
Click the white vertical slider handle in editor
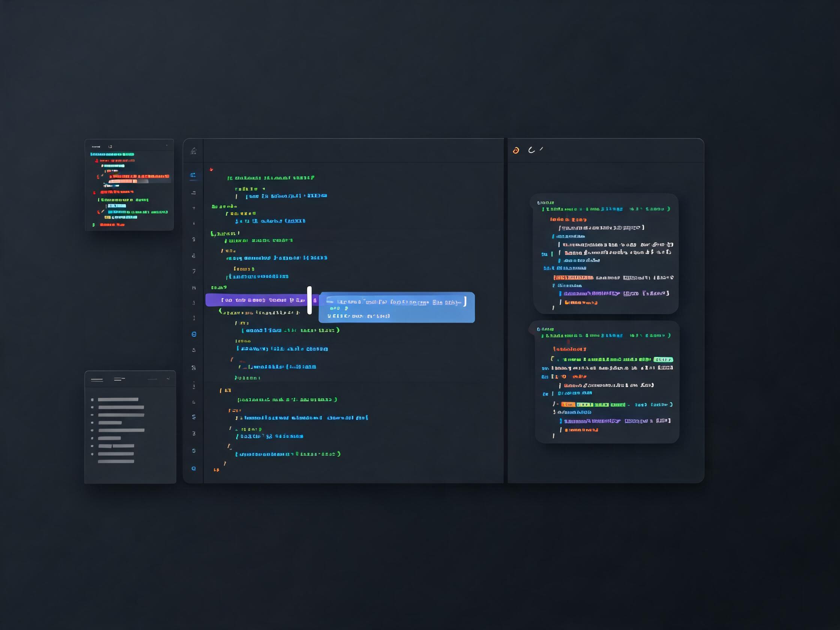tap(309, 300)
